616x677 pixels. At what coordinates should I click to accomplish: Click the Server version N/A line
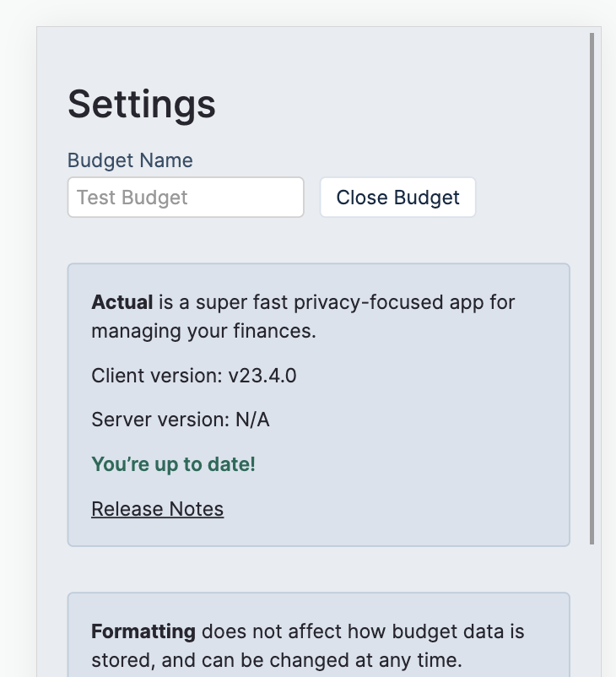point(180,420)
